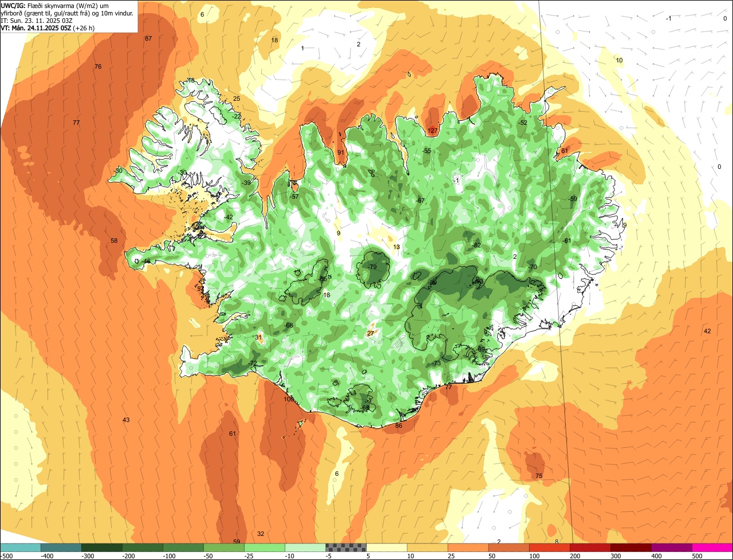
Task: Click the map value 127 on the north coast
Action: pyautogui.click(x=432, y=131)
